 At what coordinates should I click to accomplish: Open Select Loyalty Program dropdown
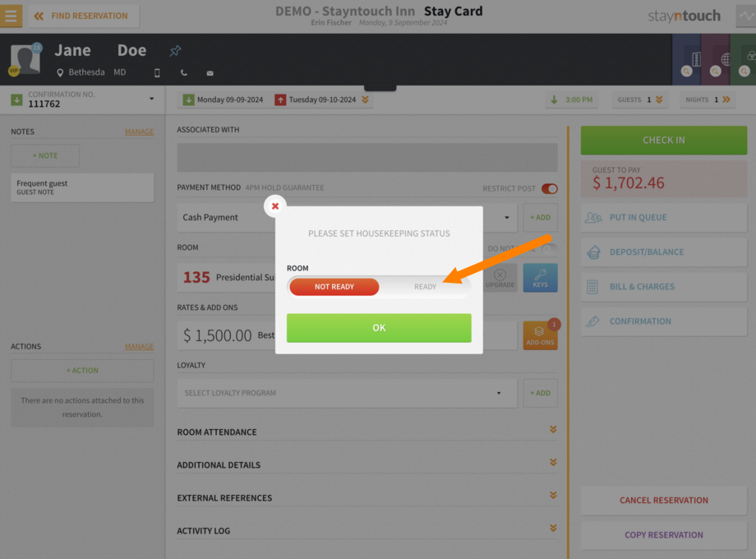pyautogui.click(x=347, y=393)
